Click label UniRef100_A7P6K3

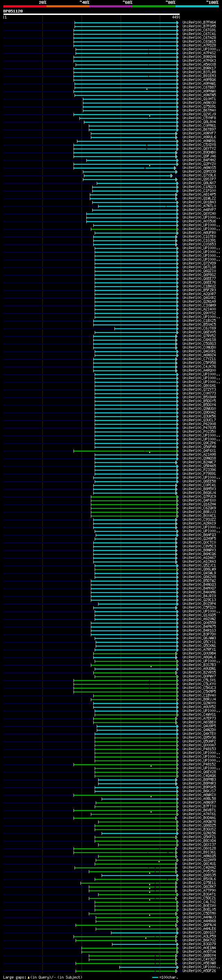click(199, 60)
